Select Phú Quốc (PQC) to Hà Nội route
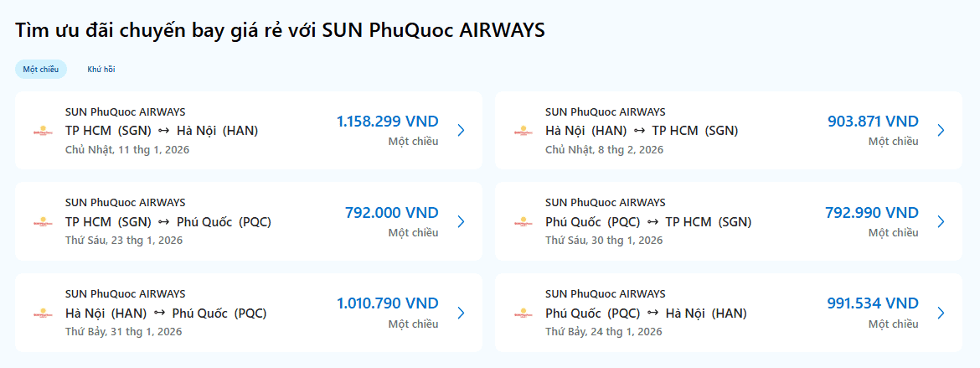The image size is (980, 368). 646,314
